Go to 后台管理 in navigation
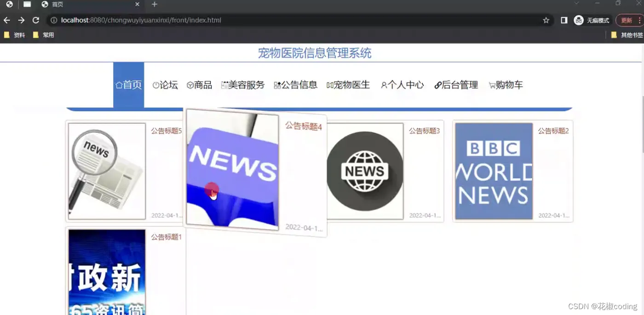 click(456, 85)
